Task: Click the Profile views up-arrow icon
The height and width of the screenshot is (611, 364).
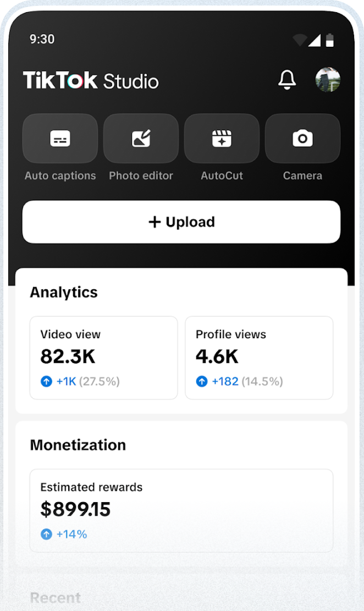Action: (202, 381)
